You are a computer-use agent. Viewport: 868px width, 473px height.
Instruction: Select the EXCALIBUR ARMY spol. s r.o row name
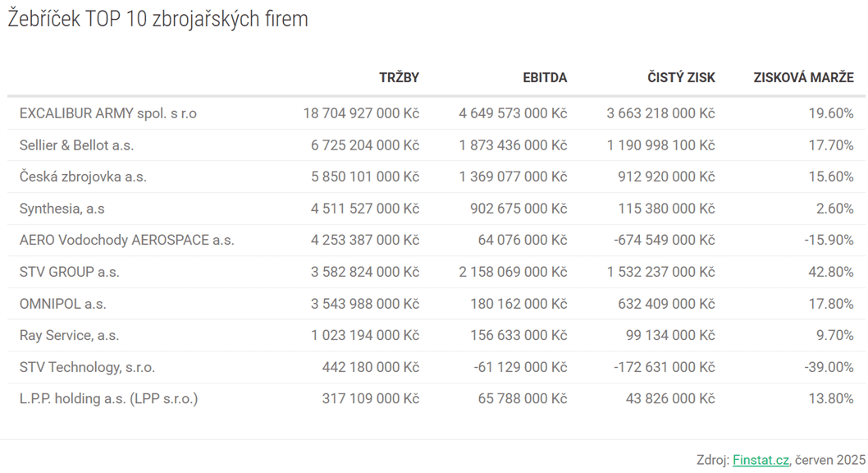click(108, 113)
